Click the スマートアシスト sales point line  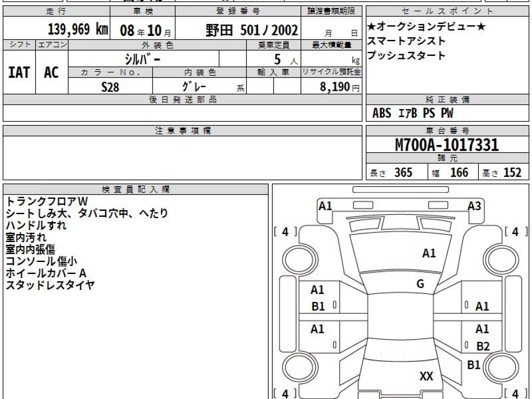406,41
